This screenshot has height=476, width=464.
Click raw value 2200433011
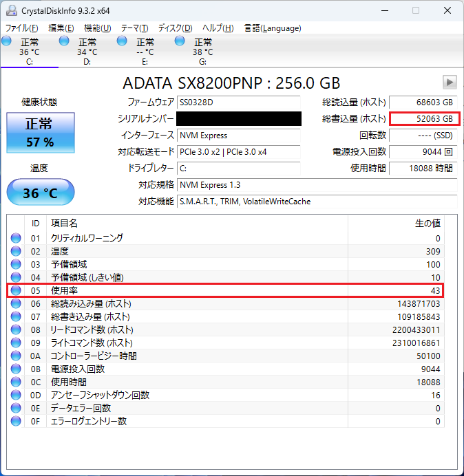click(416, 329)
